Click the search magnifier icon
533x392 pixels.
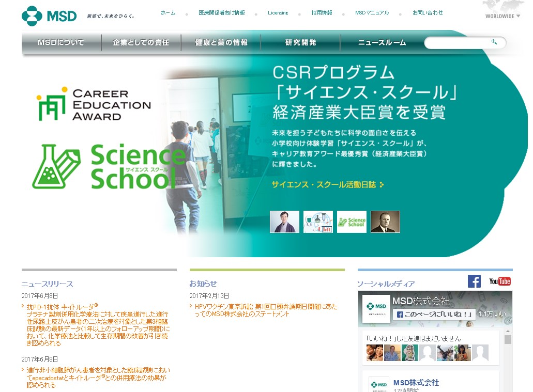pyautogui.click(x=494, y=42)
